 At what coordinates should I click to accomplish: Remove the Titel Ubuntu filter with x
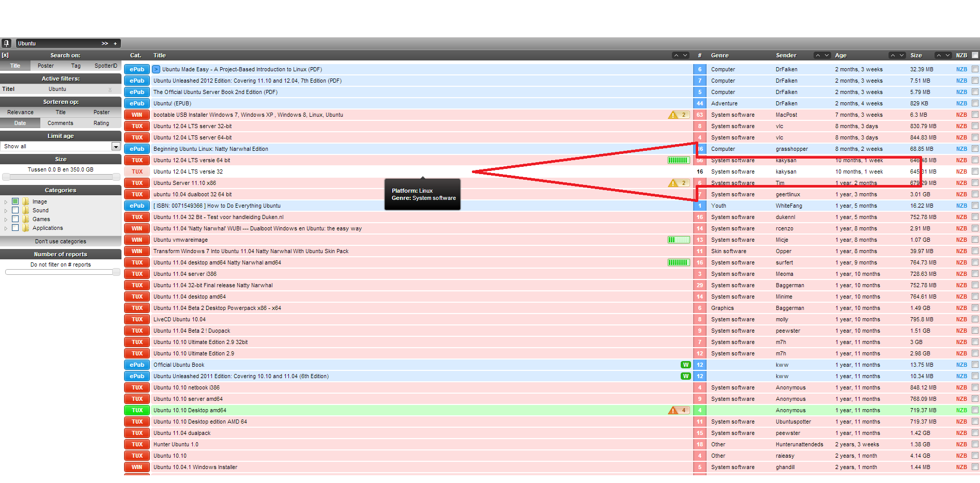click(110, 89)
